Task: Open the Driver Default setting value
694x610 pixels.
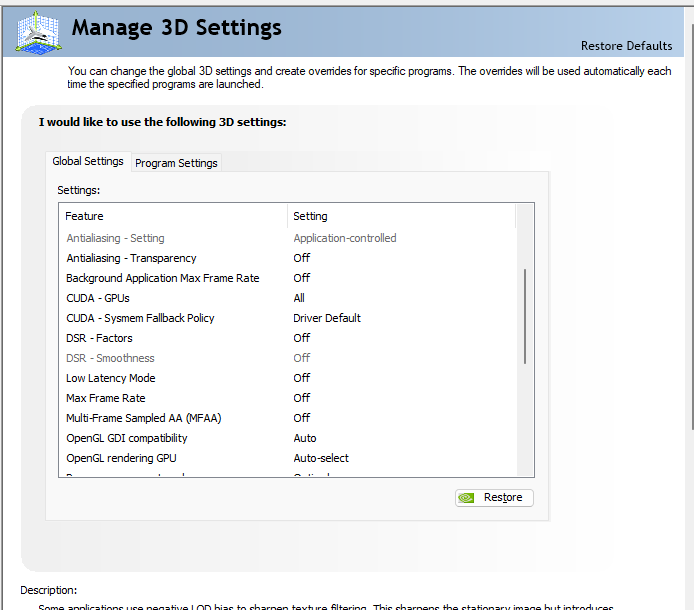Action: pos(327,318)
